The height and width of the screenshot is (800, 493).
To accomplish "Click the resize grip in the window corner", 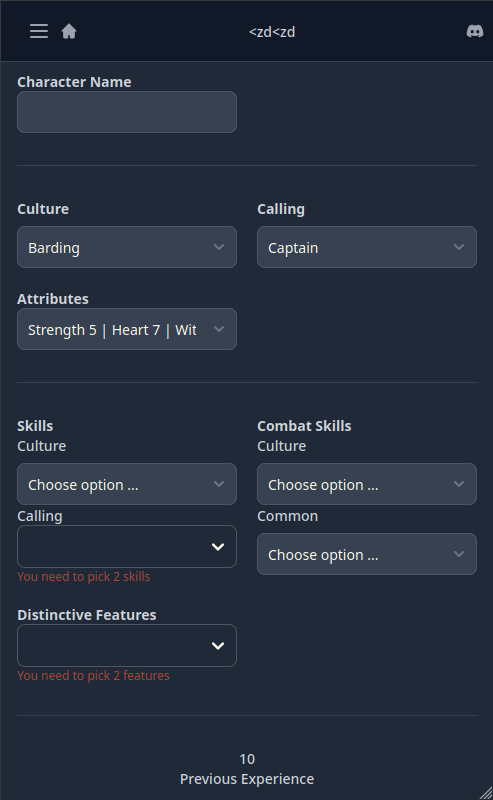I will [486, 793].
